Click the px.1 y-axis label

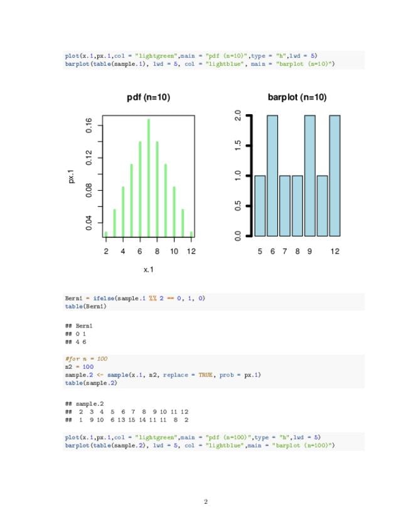click(72, 176)
